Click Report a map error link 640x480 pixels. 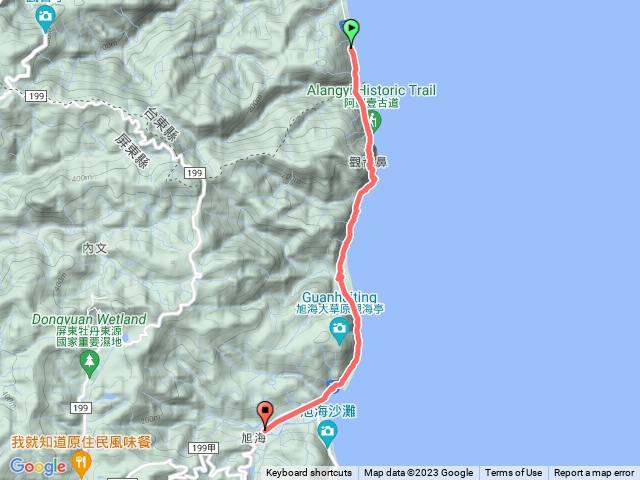[594, 473]
